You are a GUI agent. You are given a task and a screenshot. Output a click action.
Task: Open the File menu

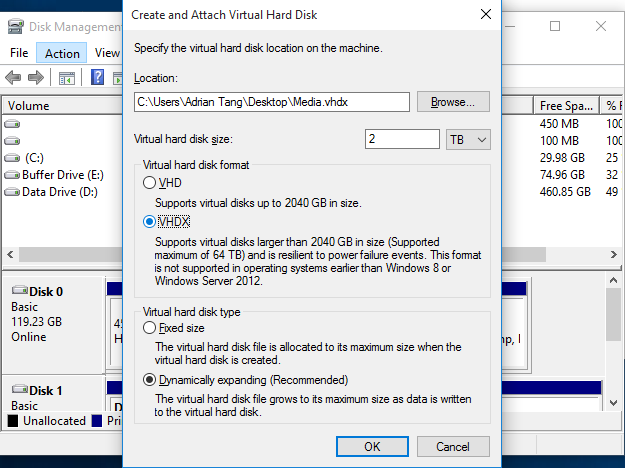pos(19,53)
